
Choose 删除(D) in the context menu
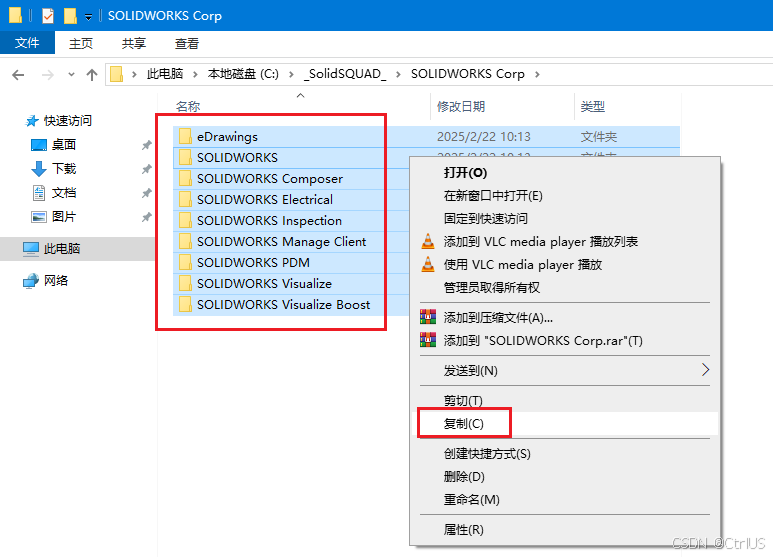(564, 477)
